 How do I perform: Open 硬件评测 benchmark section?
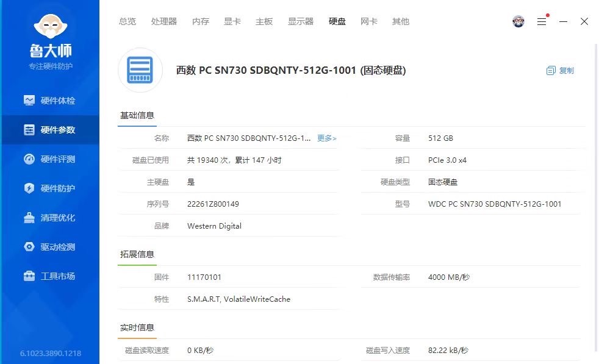pyautogui.click(x=49, y=159)
